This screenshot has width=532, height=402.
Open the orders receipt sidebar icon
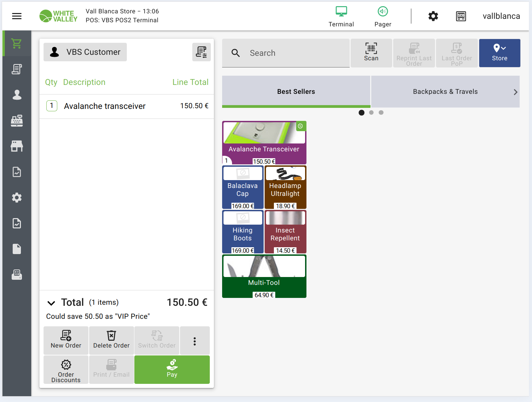pyautogui.click(x=16, y=69)
